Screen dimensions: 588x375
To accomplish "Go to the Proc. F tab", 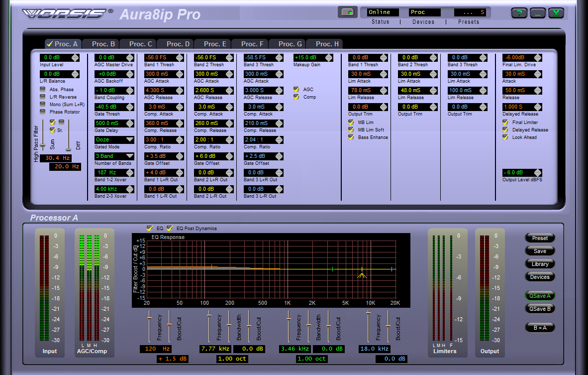I will point(250,44).
